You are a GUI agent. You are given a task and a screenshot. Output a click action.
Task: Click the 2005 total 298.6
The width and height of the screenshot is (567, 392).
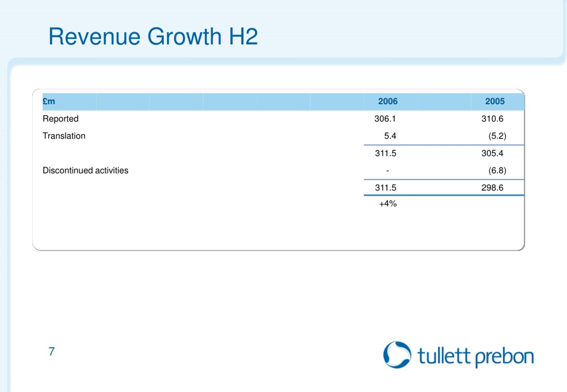pos(492,188)
